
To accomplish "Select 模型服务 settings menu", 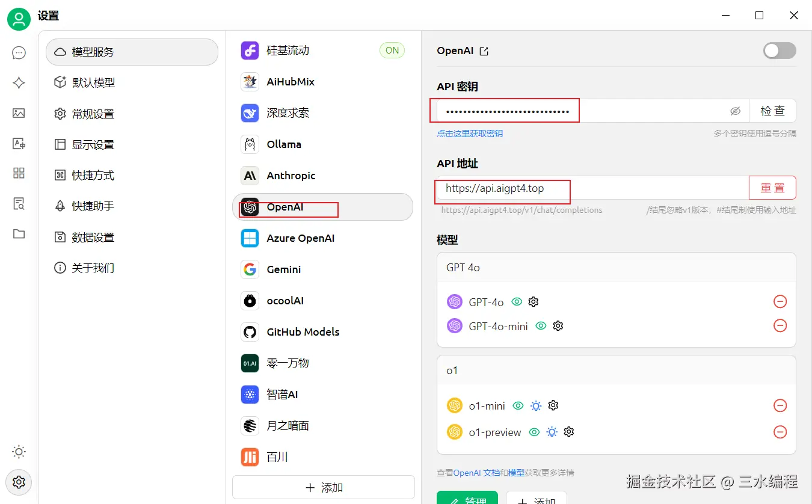I will click(132, 52).
